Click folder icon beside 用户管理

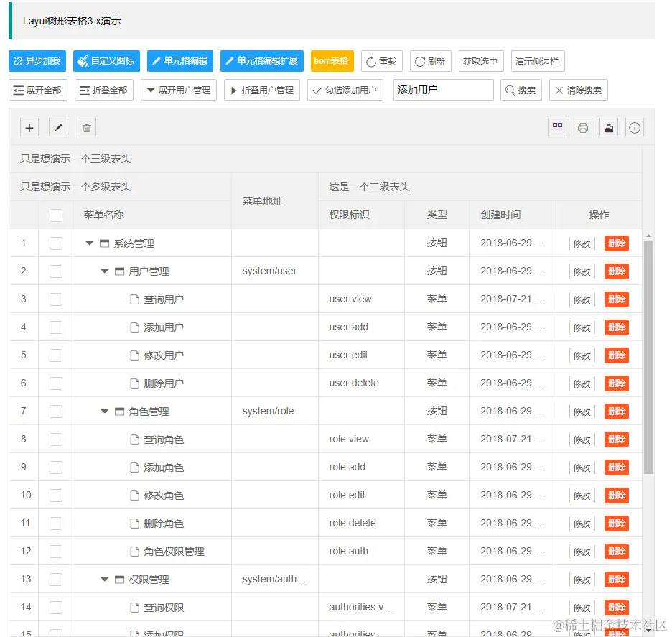pos(120,271)
